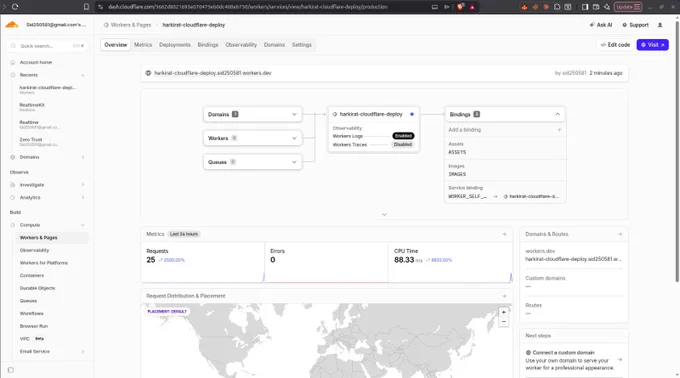This screenshot has height=378, width=680.
Task: Open harkirat-cloudflare-deploy.sid250581.workers.dev link
Action: tap(212, 73)
